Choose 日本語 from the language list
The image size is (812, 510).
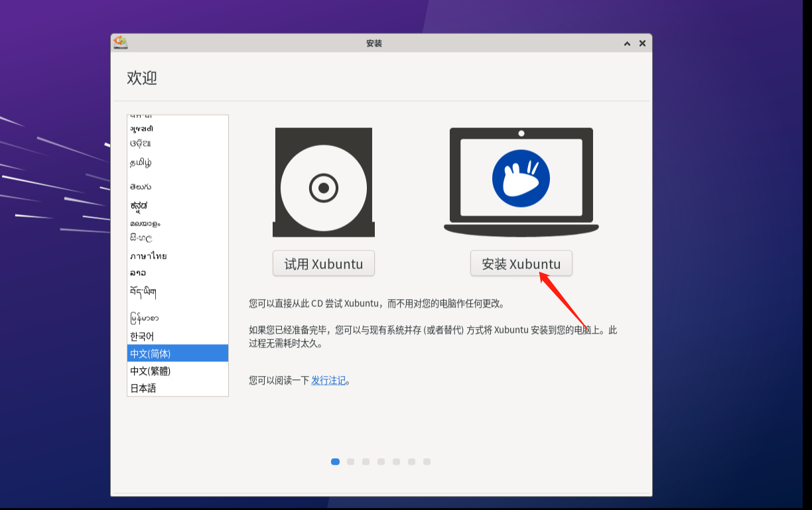[x=143, y=388]
